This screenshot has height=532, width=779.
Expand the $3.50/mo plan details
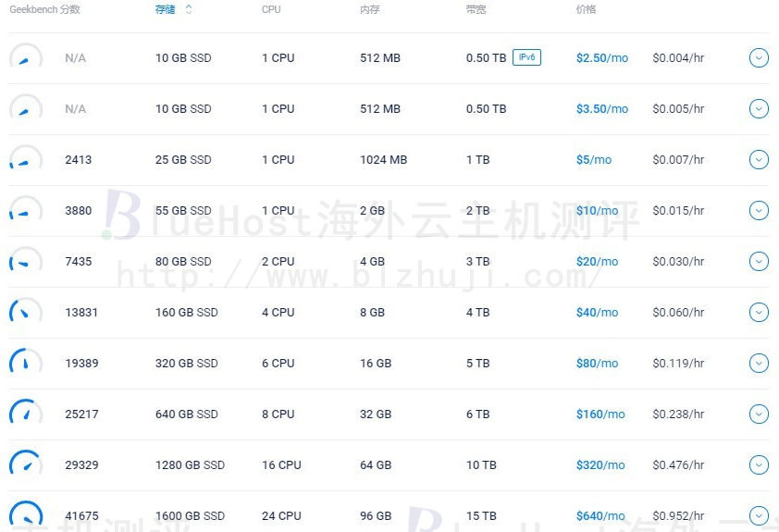(x=759, y=109)
